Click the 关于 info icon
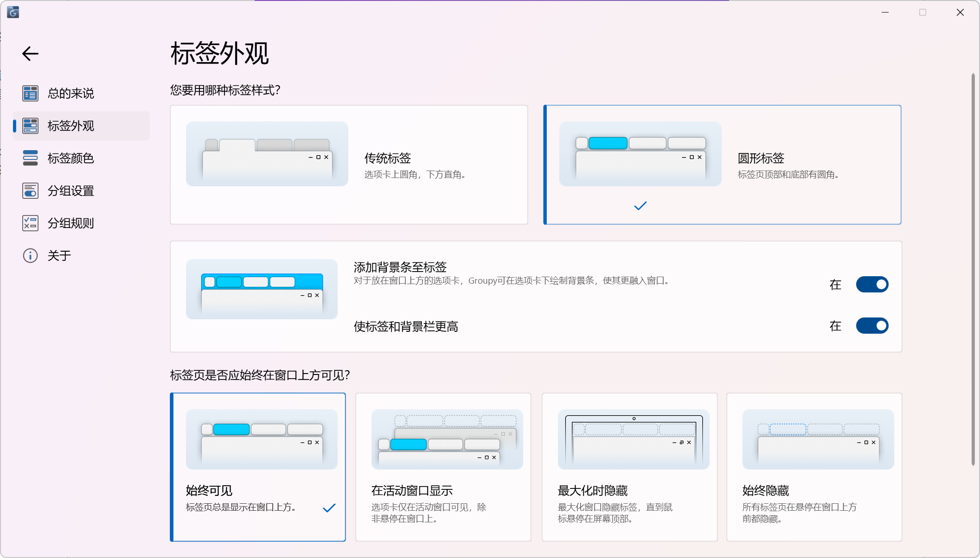Viewport: 980px width, 558px height. (30, 255)
